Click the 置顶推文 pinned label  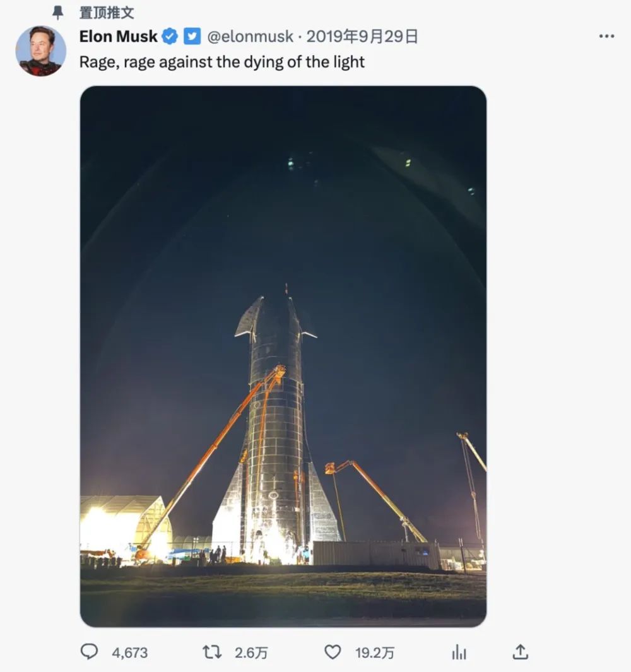coord(107,13)
